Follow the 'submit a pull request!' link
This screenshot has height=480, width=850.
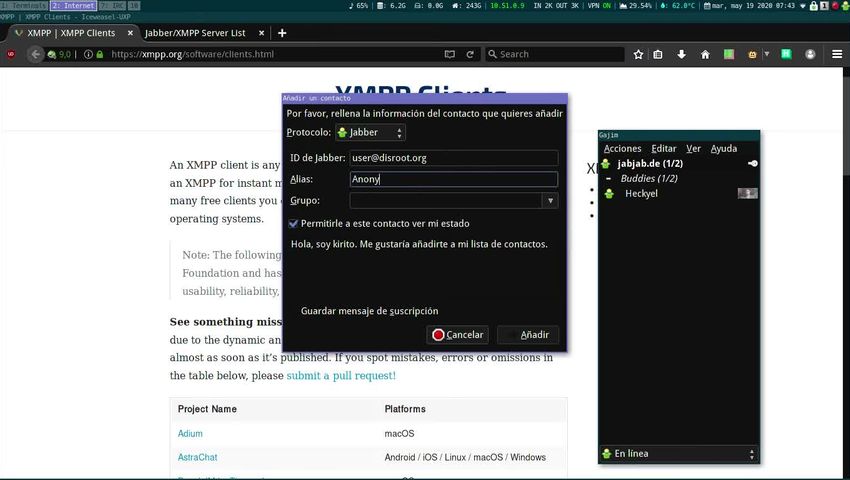coord(341,375)
